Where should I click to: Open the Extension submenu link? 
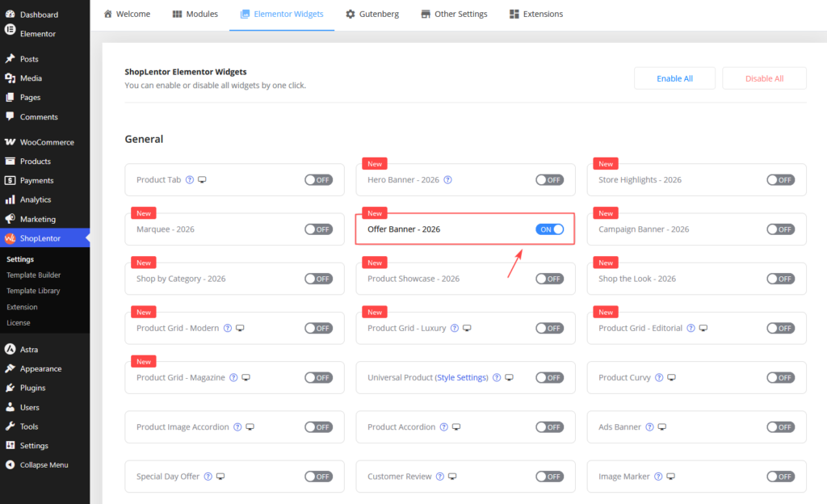[x=22, y=307]
